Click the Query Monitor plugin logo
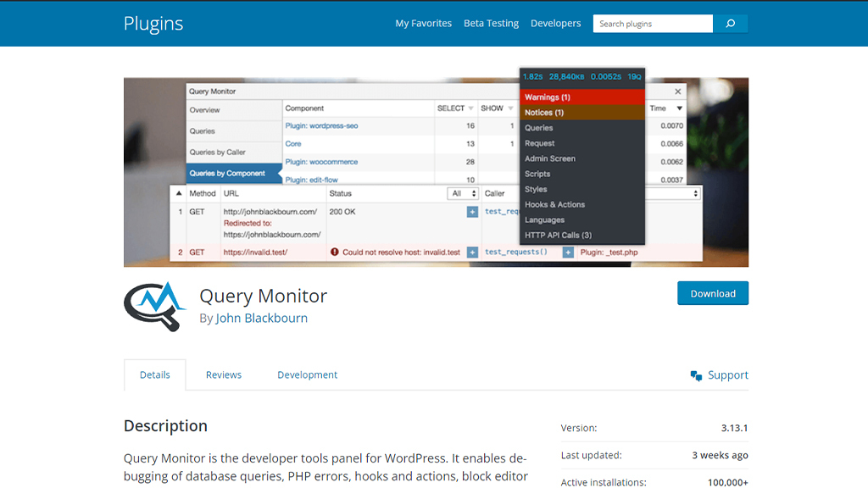Screen dimensions: 868x488 pyautogui.click(x=153, y=305)
